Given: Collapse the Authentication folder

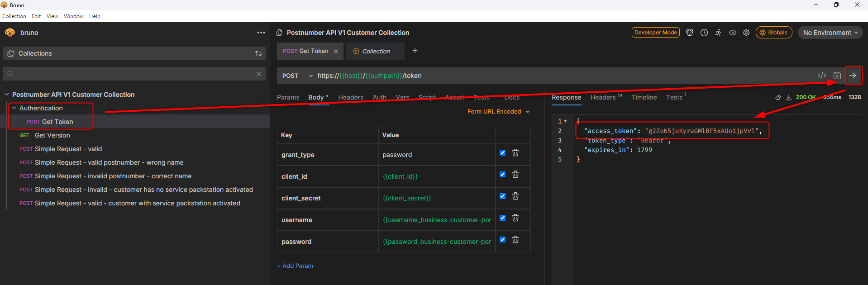Looking at the screenshot, I should point(14,108).
